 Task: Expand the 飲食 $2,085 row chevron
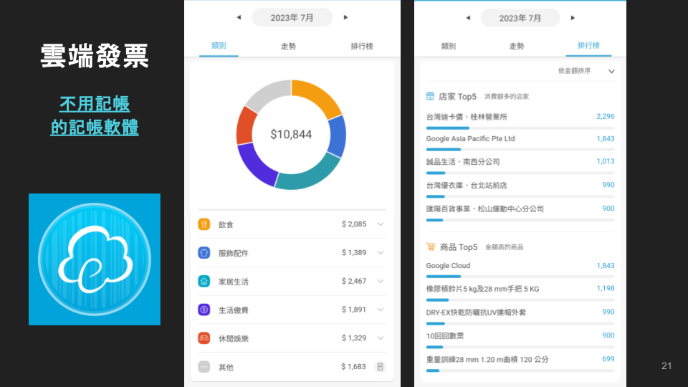(x=380, y=224)
